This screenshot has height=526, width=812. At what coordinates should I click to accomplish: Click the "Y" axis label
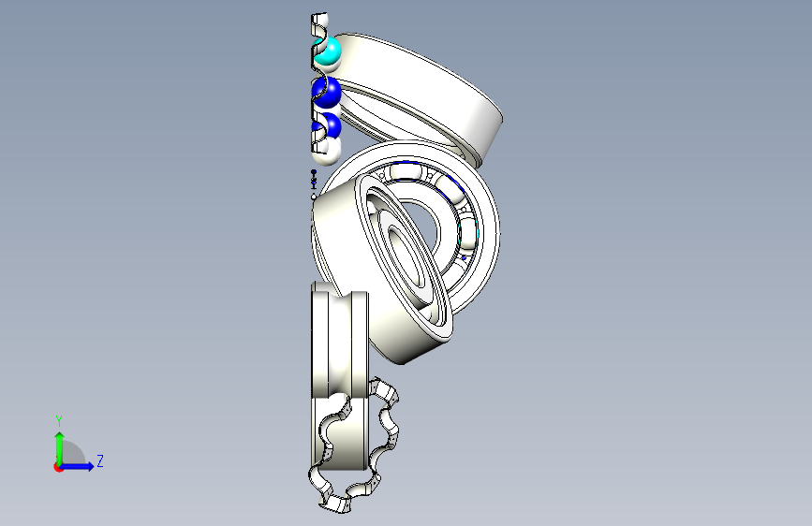click(x=59, y=420)
